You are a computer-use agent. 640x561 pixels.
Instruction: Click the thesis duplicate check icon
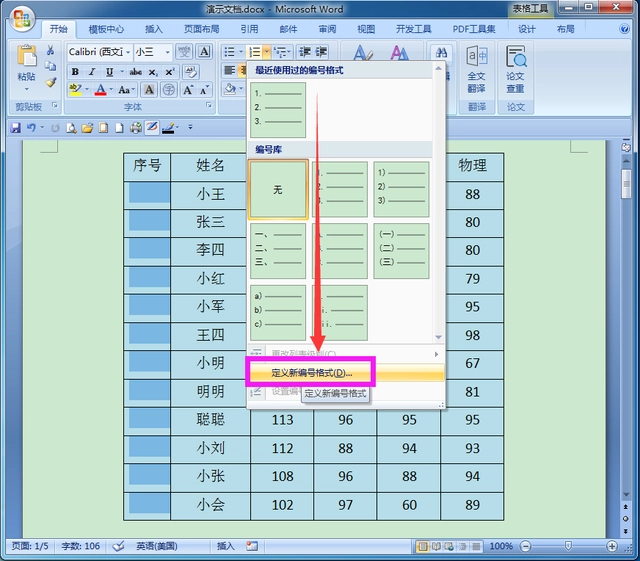[x=515, y=69]
